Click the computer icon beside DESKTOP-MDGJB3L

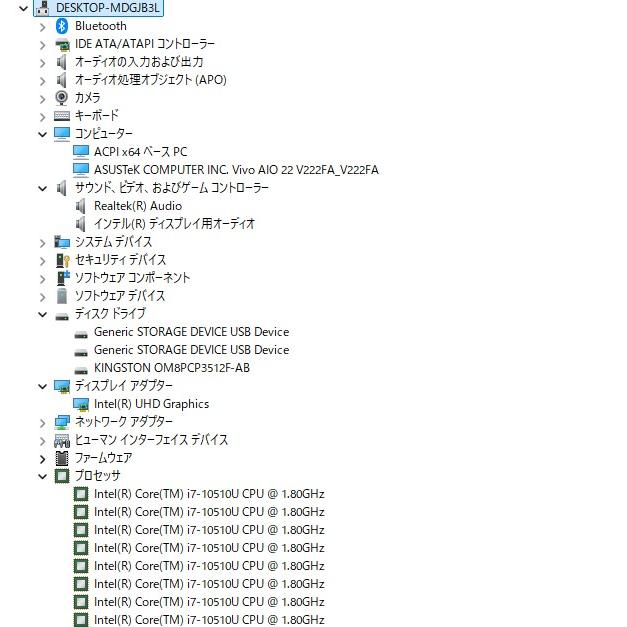(x=42, y=8)
